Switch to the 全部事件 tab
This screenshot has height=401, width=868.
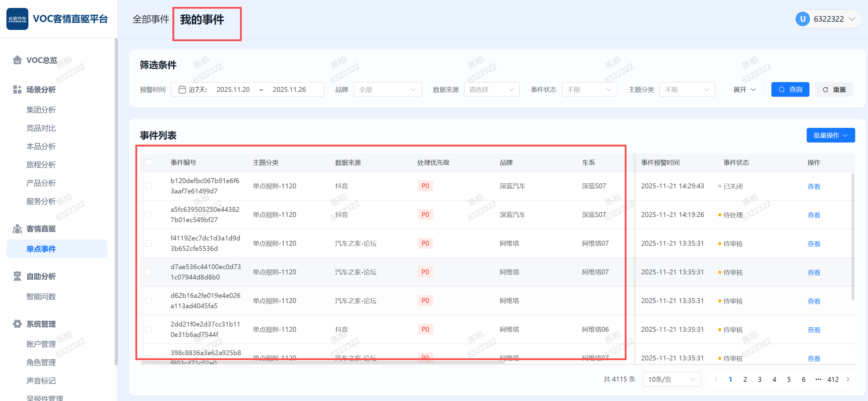151,19
